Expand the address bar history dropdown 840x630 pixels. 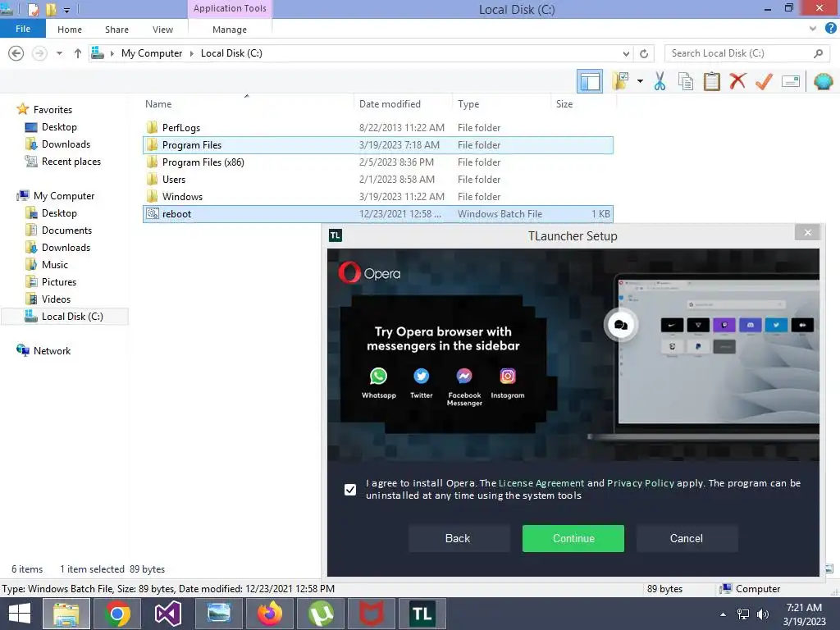coord(626,53)
